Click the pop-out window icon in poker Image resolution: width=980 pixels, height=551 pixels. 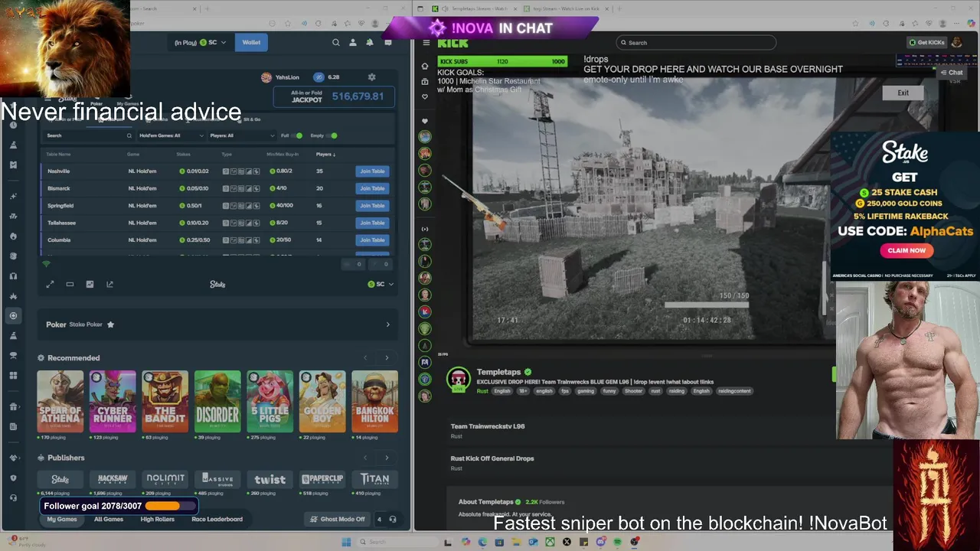point(109,284)
